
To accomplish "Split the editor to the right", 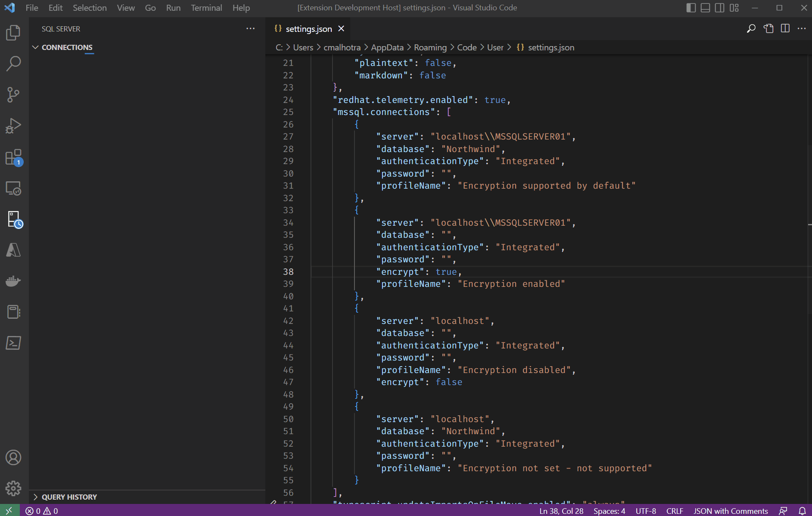I will [x=785, y=28].
